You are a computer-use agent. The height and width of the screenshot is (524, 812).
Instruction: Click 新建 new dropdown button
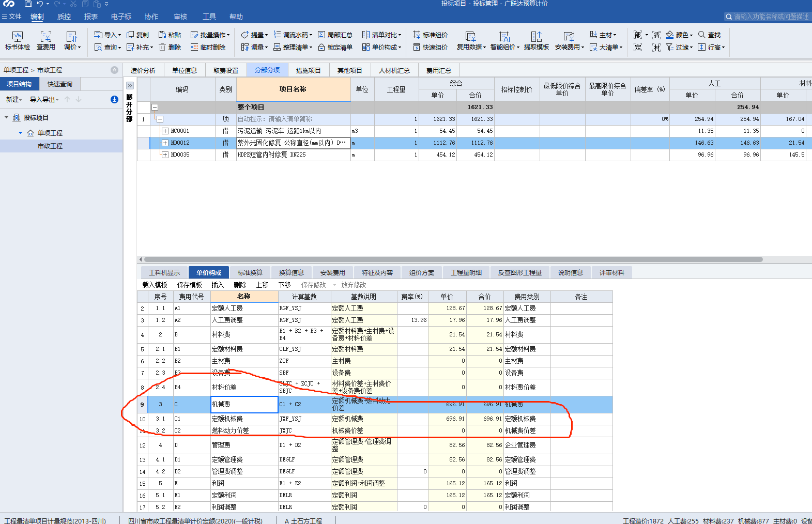[x=14, y=99]
